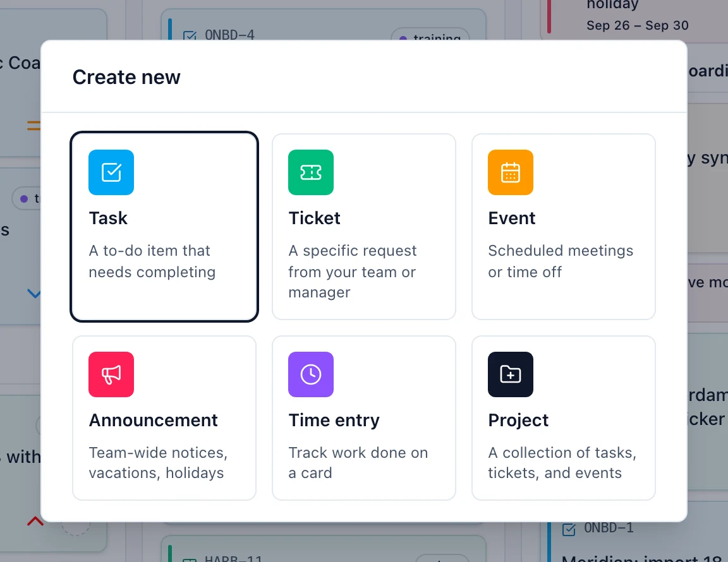Pick the Project card option
This screenshot has width=728, height=562.
click(x=564, y=417)
